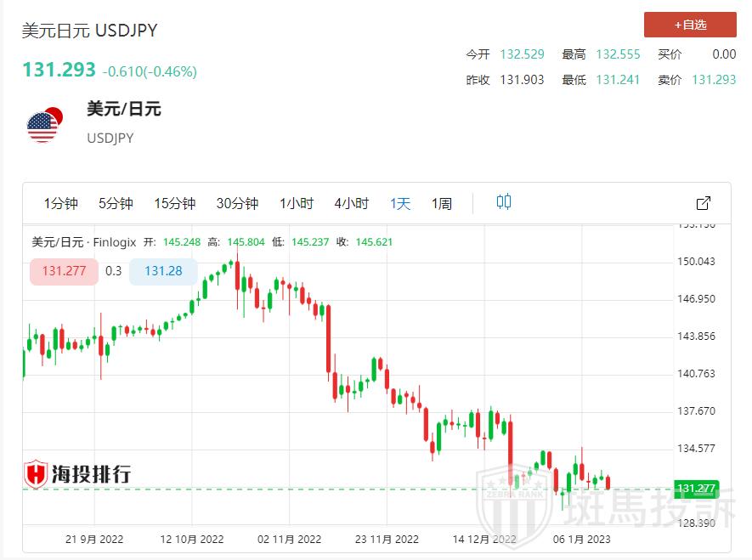Switch to the 30分钟 interval
The width and height of the screenshot is (752, 560).
[x=237, y=203]
